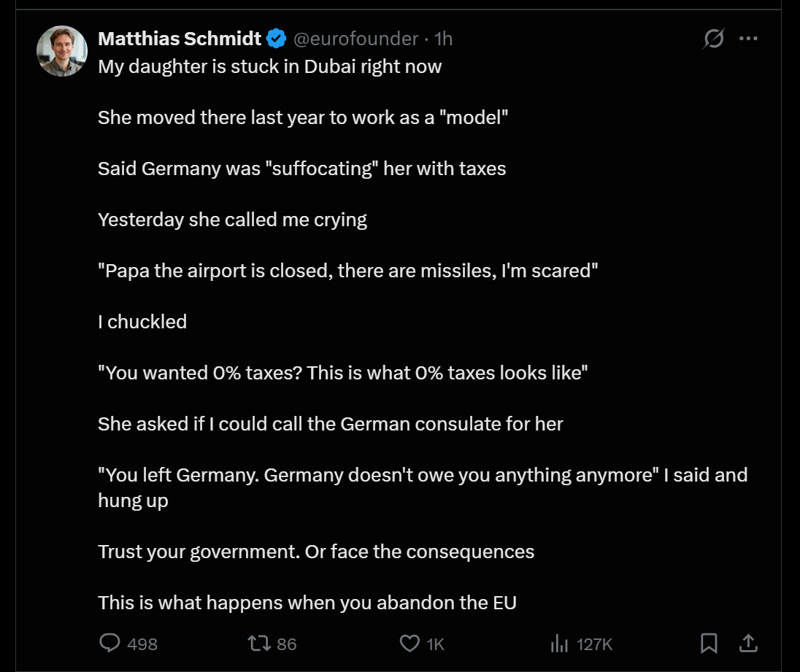The height and width of the screenshot is (672, 800).
Task: Open the @eurofounder handle link
Action: pyautogui.click(x=355, y=39)
